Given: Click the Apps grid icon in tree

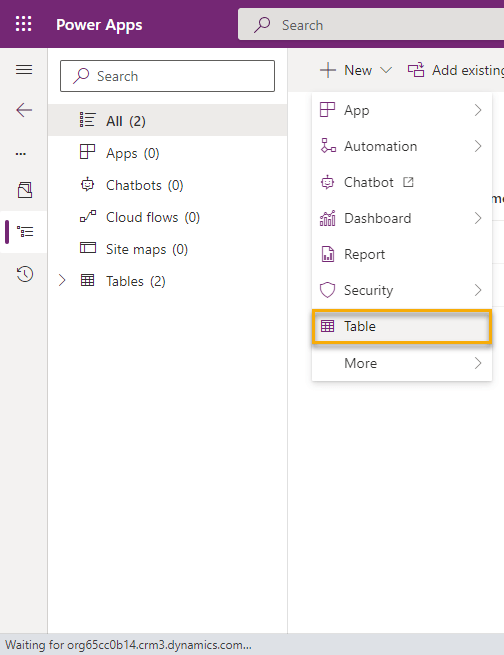Looking at the screenshot, I should click(88, 152).
